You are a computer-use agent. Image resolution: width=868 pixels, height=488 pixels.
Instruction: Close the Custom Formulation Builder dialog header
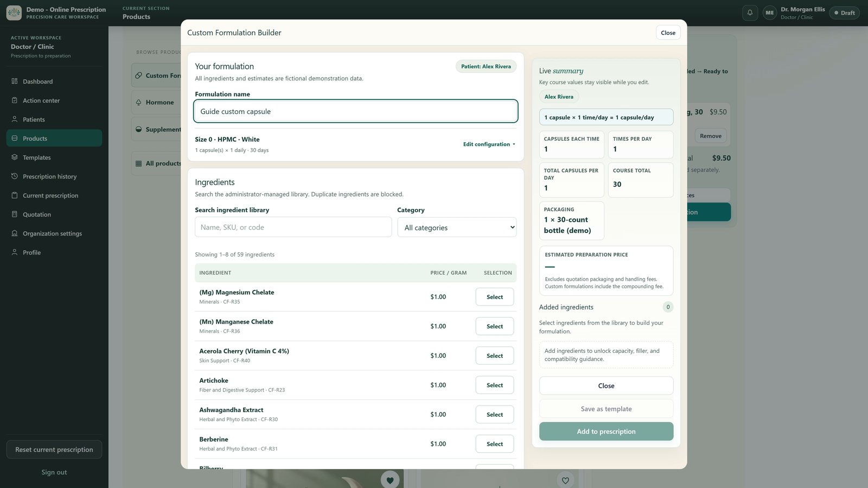click(x=668, y=33)
